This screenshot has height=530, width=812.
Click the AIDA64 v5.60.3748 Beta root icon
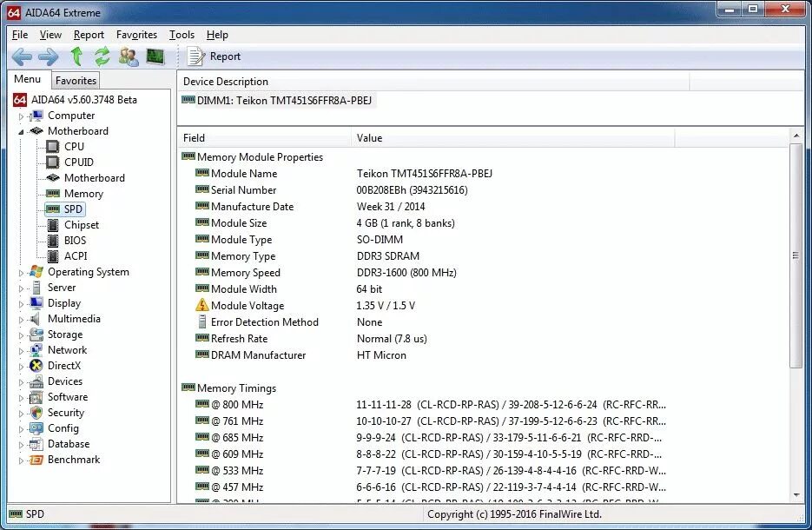[x=20, y=99]
